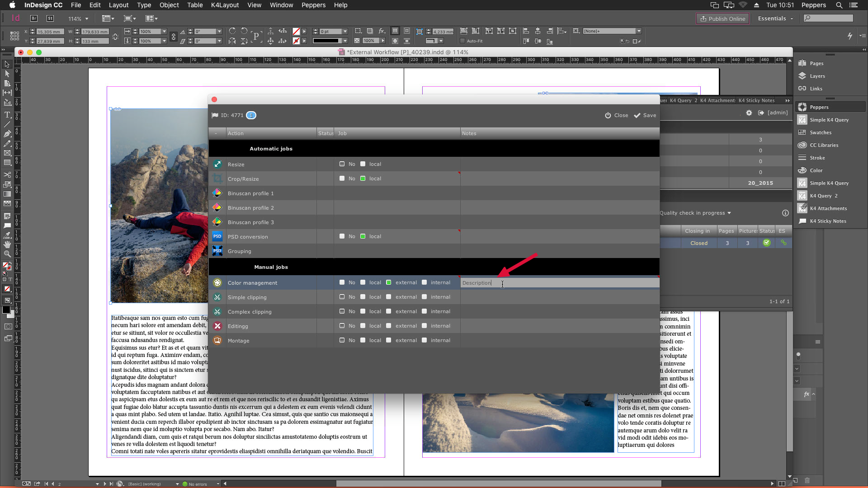This screenshot has width=868, height=488.
Task: Open the horizontal scale 100% dropdown
Action: pyautogui.click(x=164, y=32)
